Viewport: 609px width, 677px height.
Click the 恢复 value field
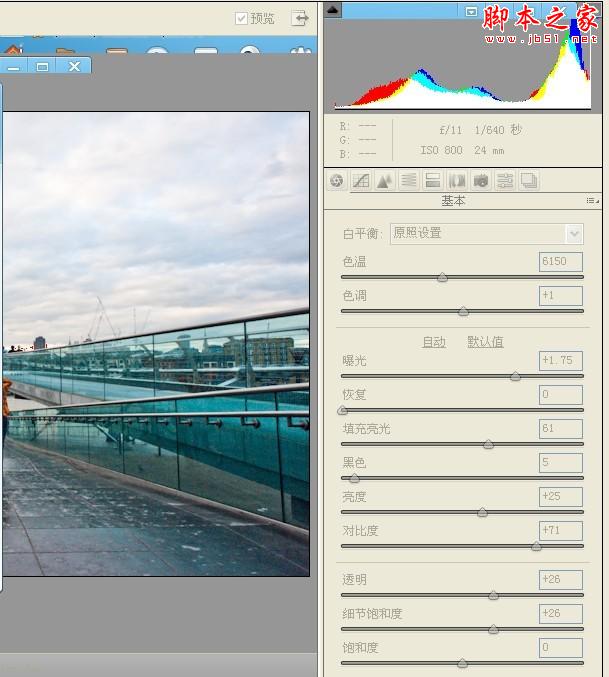pos(561,395)
